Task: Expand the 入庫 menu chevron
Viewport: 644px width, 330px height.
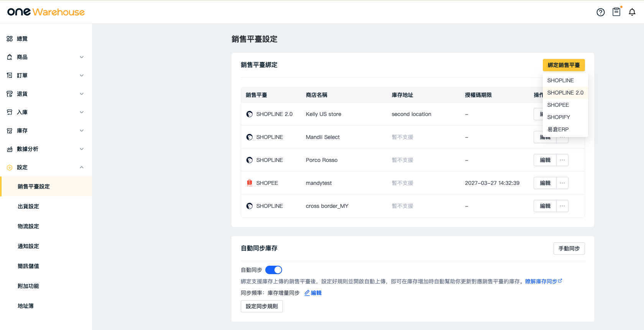Action: click(x=82, y=112)
